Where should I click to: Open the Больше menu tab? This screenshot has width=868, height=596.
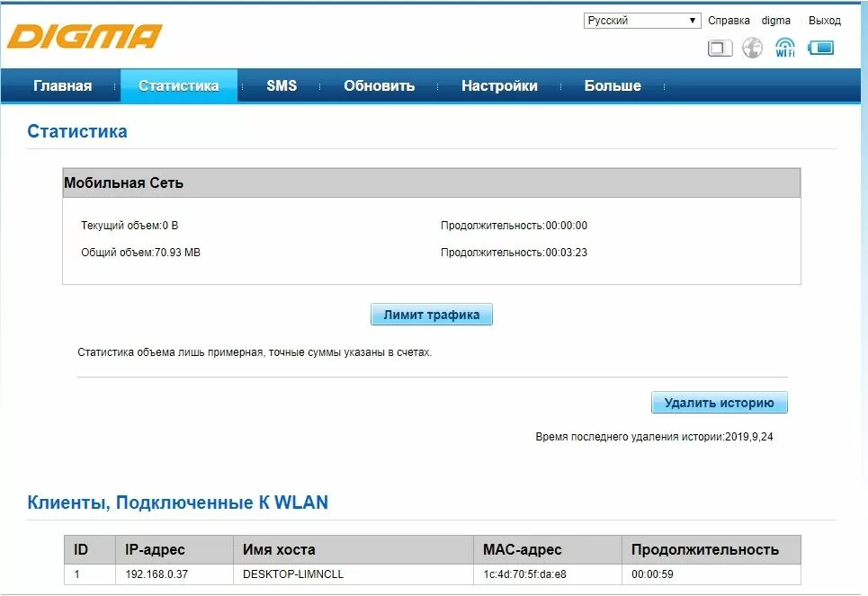click(x=613, y=86)
